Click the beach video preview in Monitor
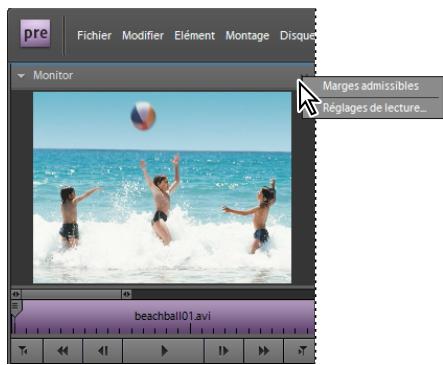 click(x=162, y=187)
